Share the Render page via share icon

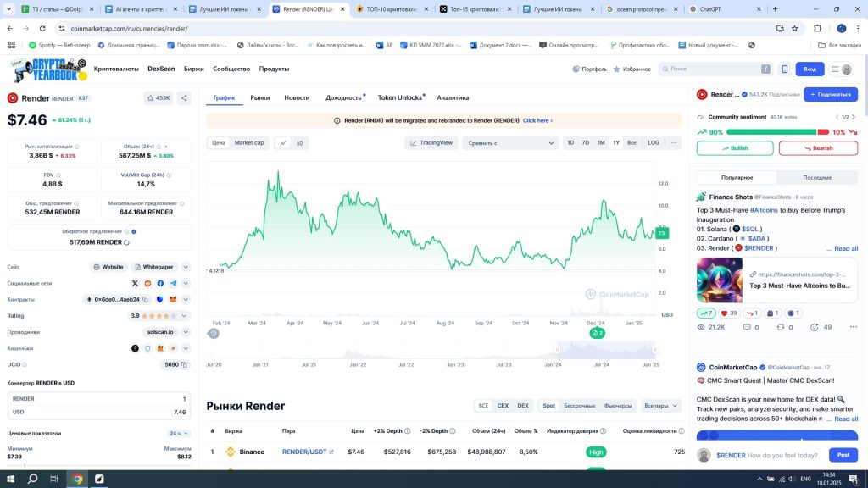coord(184,98)
